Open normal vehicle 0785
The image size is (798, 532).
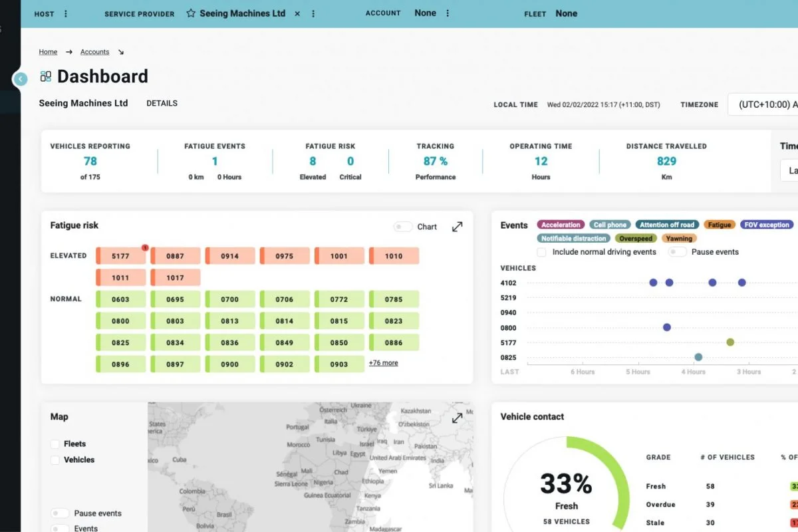coord(394,299)
